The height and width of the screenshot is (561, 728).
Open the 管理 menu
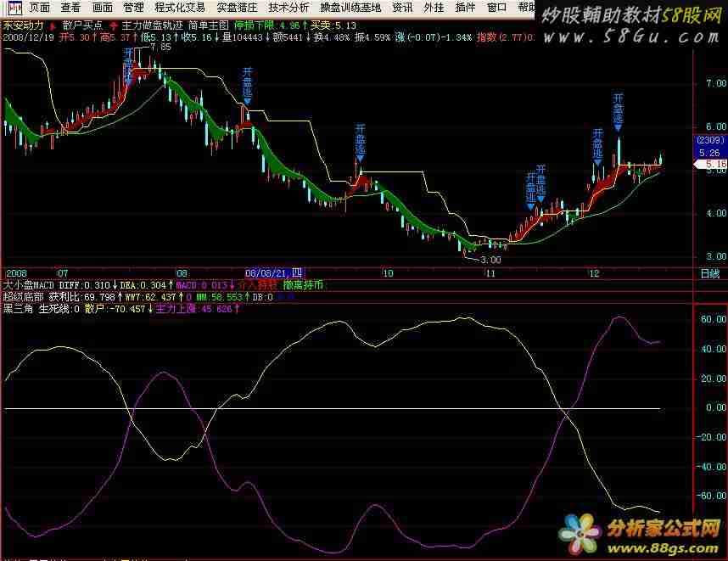pos(134,8)
